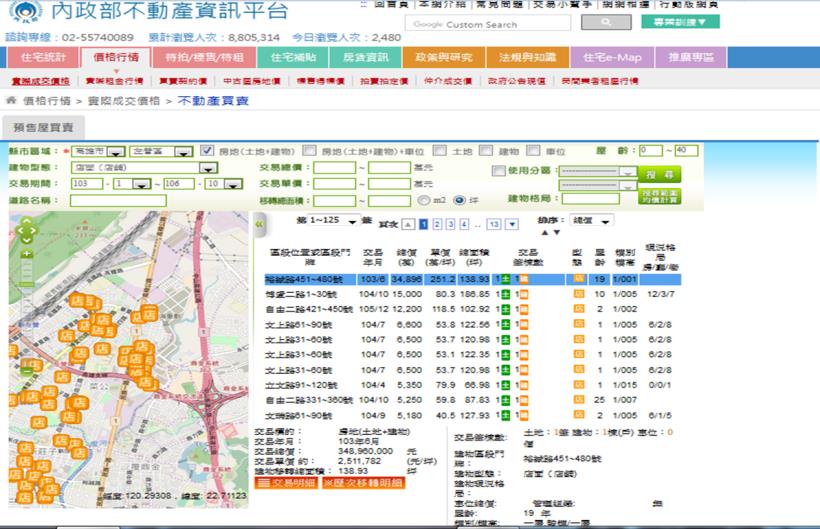Click store type icon in highlighted 103/6 row
The image size is (820, 529).
point(579,279)
